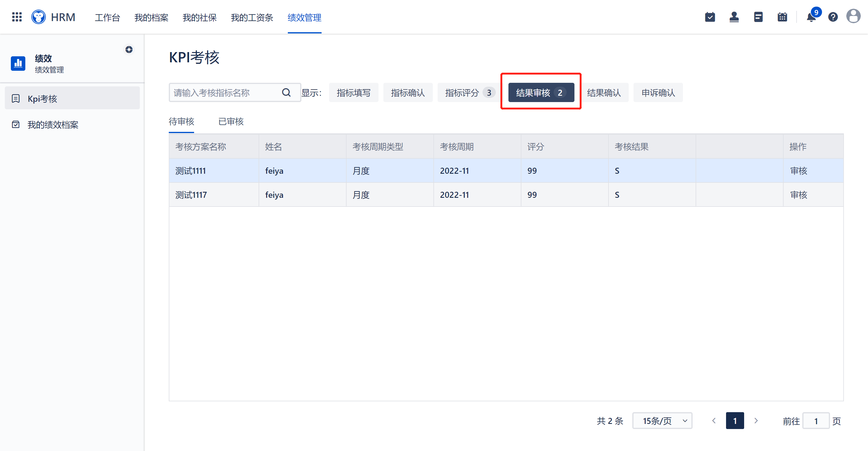Focus the 前往 page number input
Screen dimensions: 868x451
[816, 421]
